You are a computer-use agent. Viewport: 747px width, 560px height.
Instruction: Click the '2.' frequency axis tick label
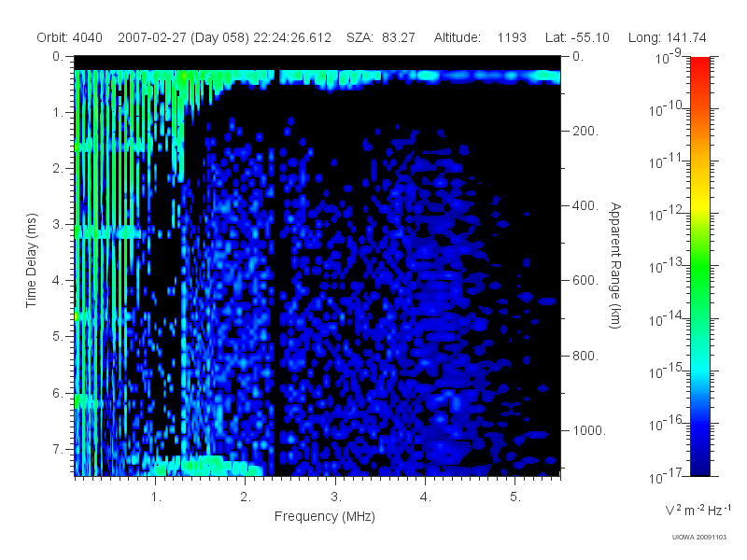pos(246,497)
